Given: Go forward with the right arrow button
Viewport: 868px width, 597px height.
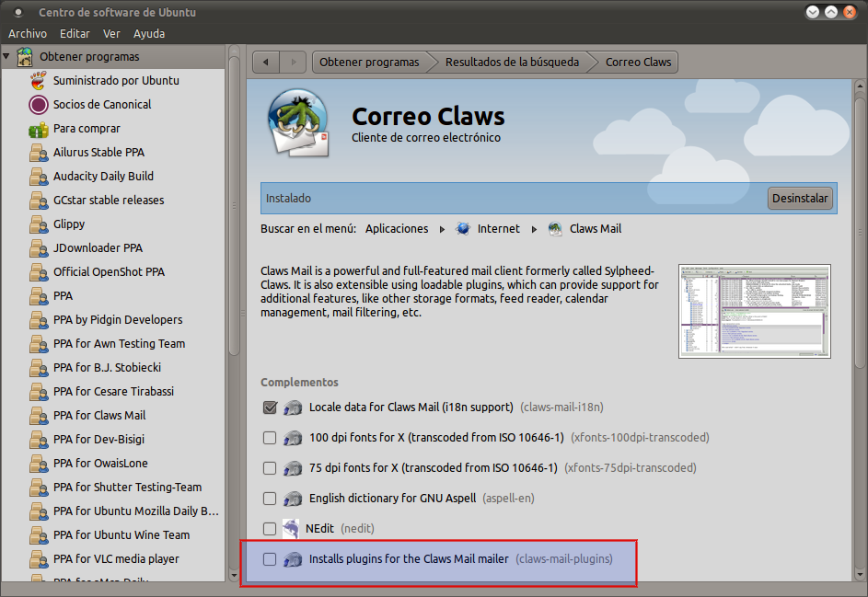Looking at the screenshot, I should tap(294, 62).
